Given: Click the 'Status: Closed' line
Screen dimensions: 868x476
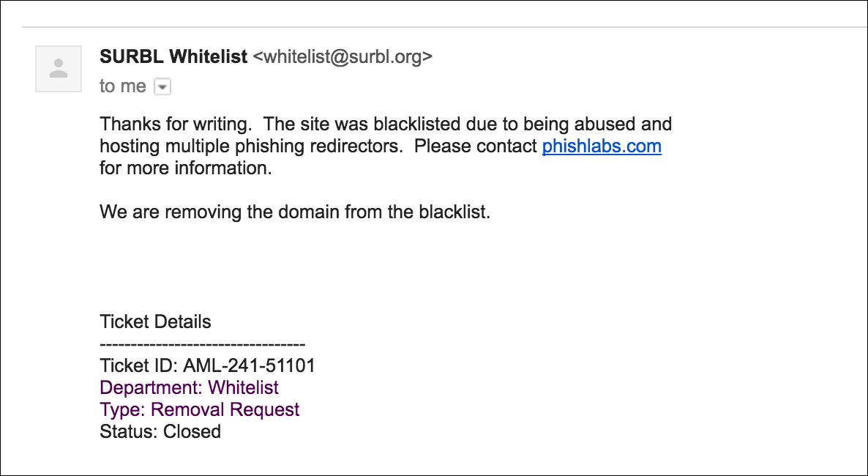Looking at the screenshot, I should click(x=160, y=431).
